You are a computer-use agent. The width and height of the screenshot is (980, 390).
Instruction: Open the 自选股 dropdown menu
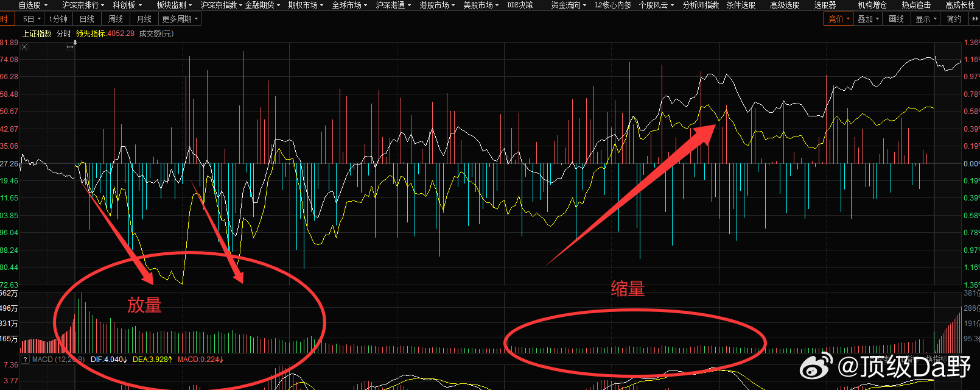(x=33, y=5)
